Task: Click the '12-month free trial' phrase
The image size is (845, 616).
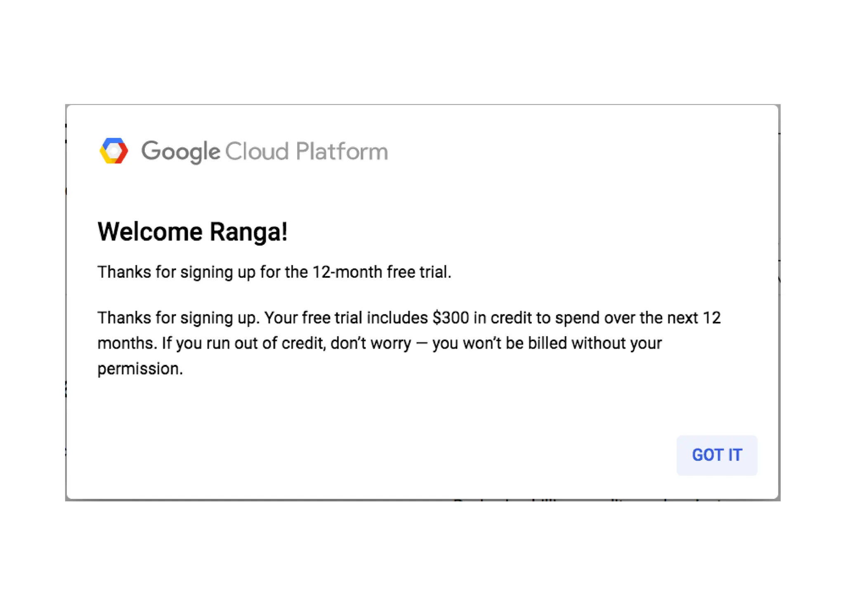Action: (381, 272)
